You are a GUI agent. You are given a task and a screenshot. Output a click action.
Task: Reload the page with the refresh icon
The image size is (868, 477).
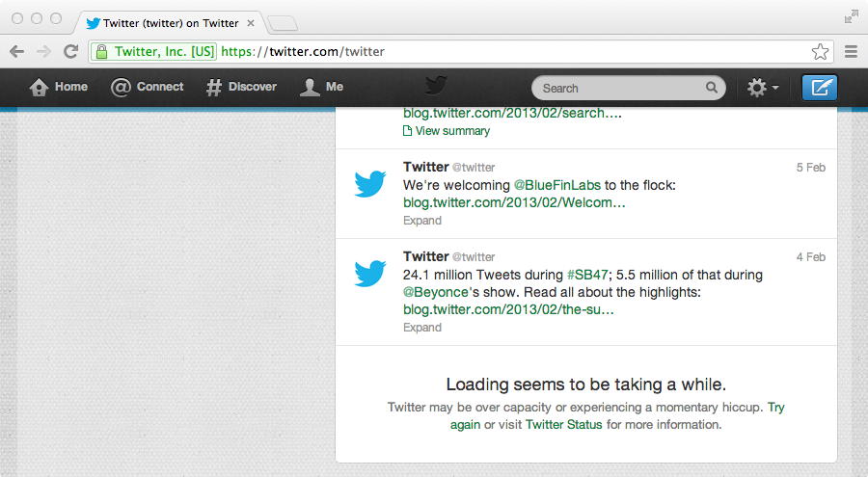click(70, 51)
